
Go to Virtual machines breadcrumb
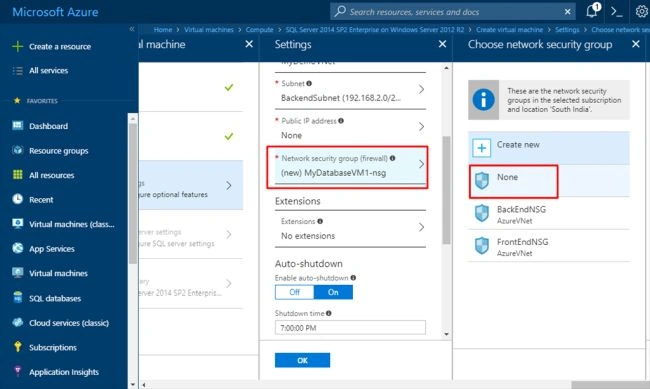(x=209, y=29)
